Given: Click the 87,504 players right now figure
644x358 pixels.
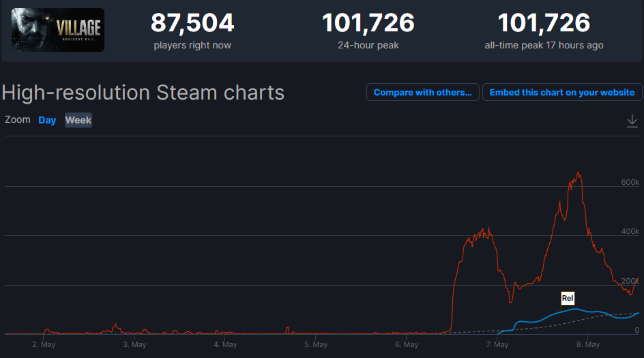Looking at the screenshot, I should click(192, 23).
